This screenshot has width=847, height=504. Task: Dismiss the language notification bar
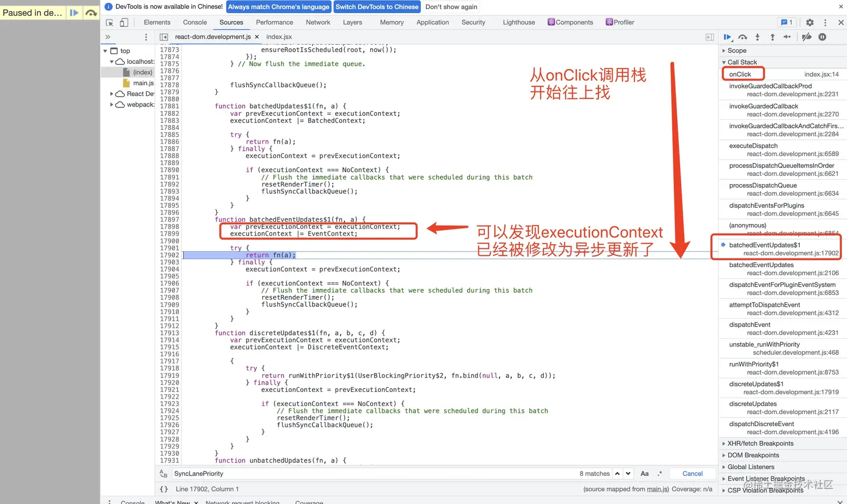[x=841, y=7]
